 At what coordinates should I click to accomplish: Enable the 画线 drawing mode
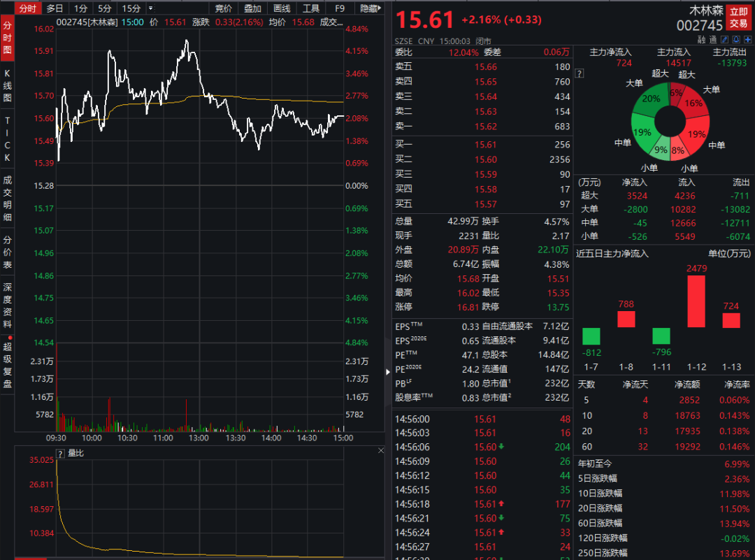tap(282, 8)
